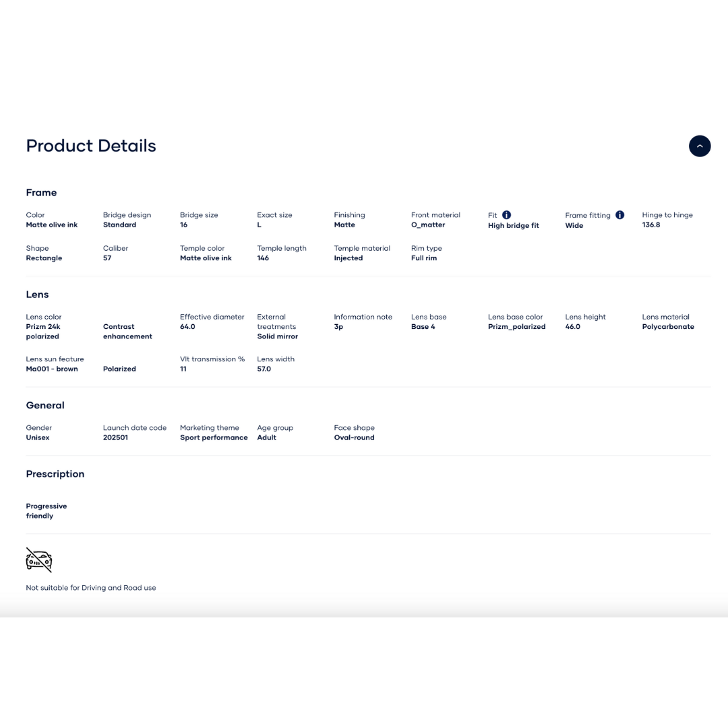Click the Prescription section heading
This screenshot has height=728, width=728.
point(55,474)
